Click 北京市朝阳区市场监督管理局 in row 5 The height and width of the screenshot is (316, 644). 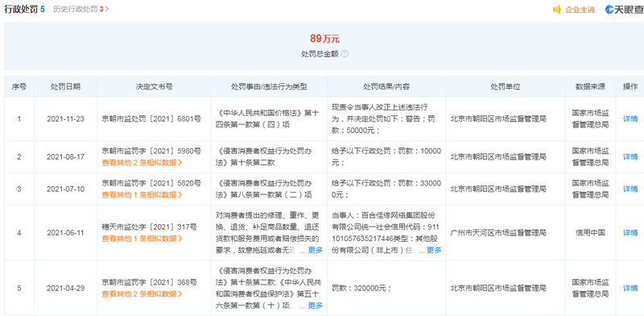point(498,288)
